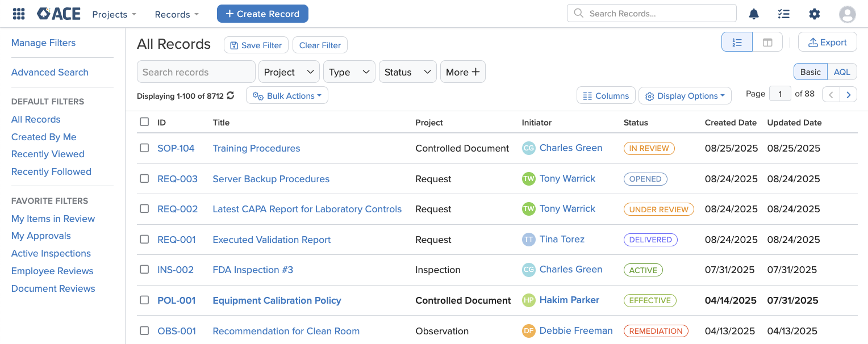
Task: Open the Equipment Calibration Policy record
Action: click(277, 300)
